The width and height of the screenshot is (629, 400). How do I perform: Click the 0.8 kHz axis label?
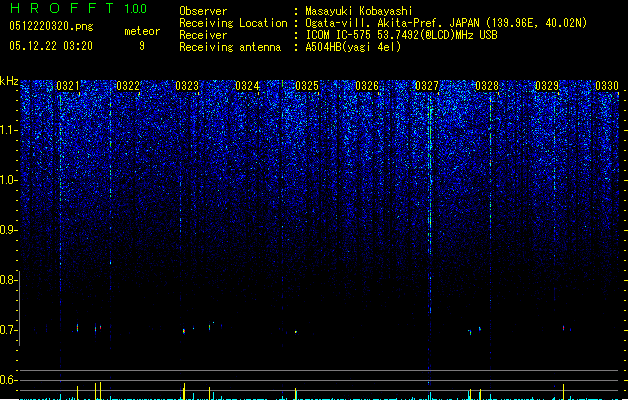coord(9,280)
